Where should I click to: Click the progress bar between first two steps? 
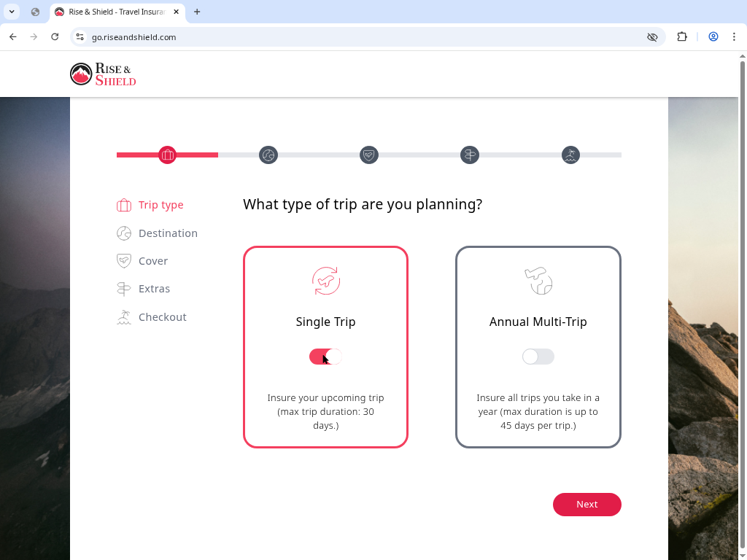(x=219, y=155)
